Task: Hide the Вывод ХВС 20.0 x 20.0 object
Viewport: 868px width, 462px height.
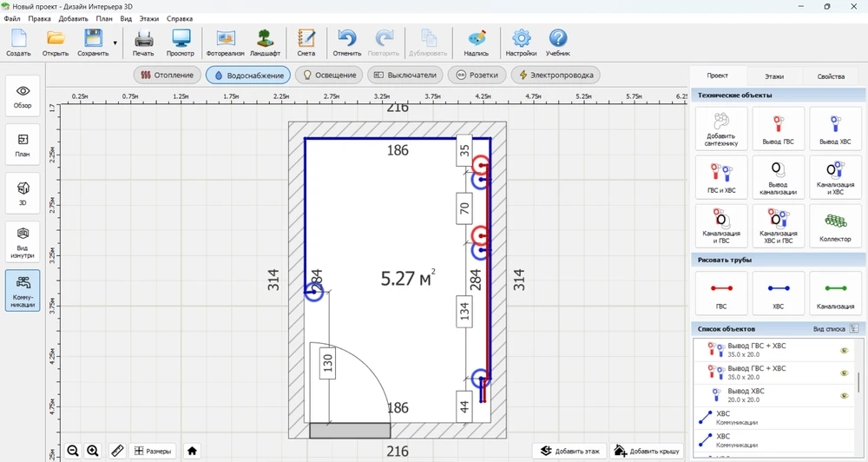Action: pos(844,396)
